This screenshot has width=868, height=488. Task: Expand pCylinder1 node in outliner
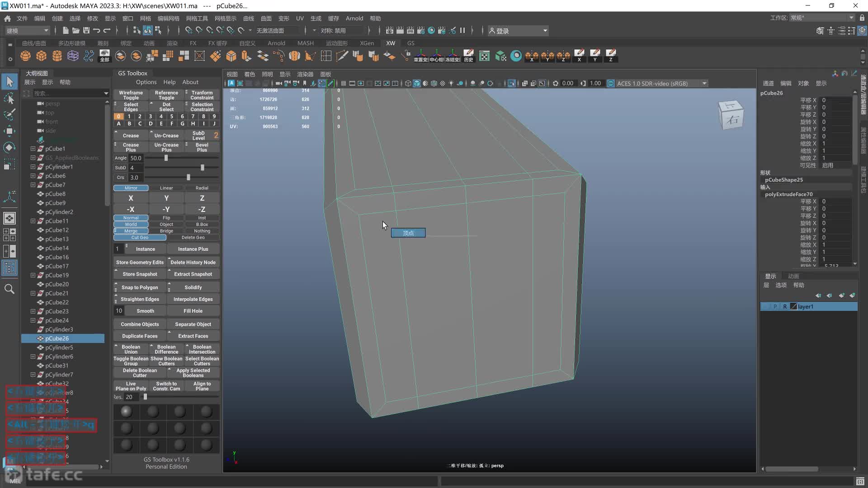point(32,167)
